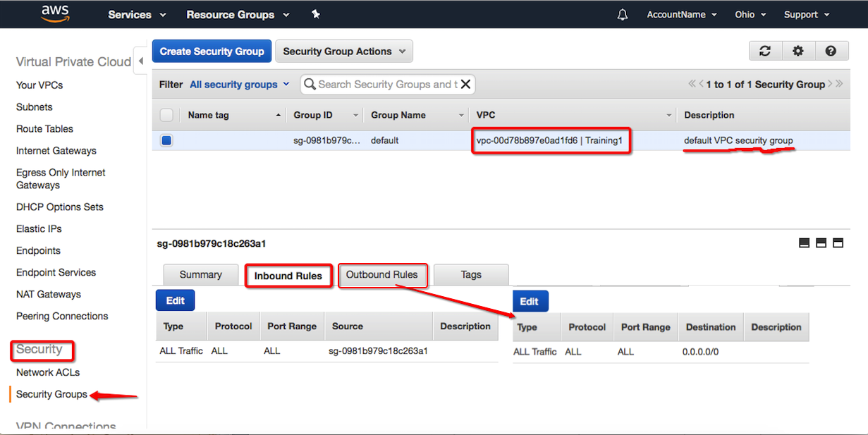Click the AWS logo home icon
The height and width of the screenshot is (435, 868).
click(55, 14)
